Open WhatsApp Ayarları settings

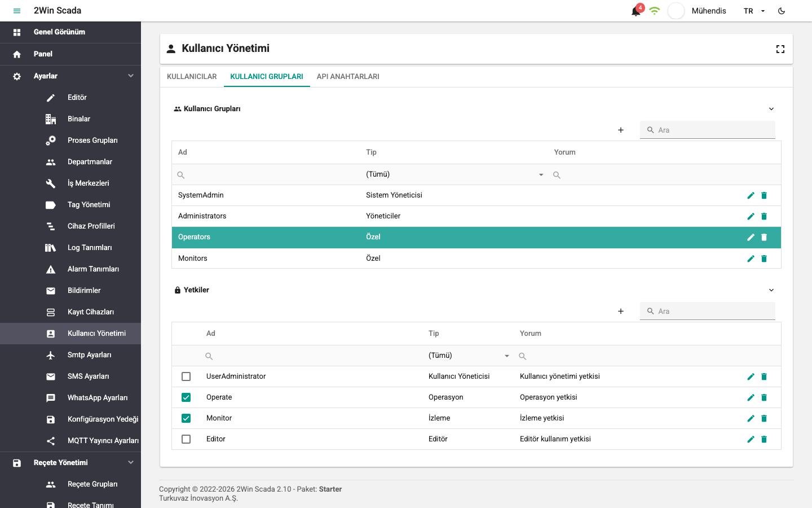click(x=70, y=398)
